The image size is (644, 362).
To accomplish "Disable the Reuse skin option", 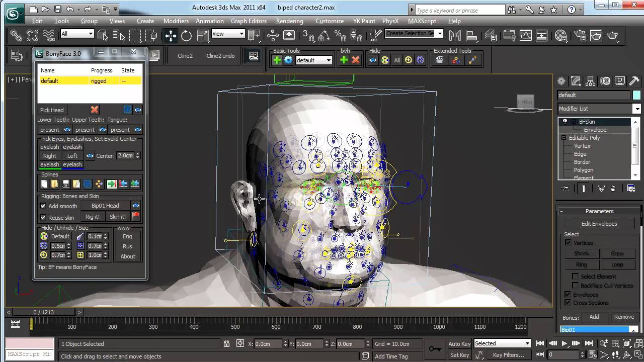I will [43, 217].
